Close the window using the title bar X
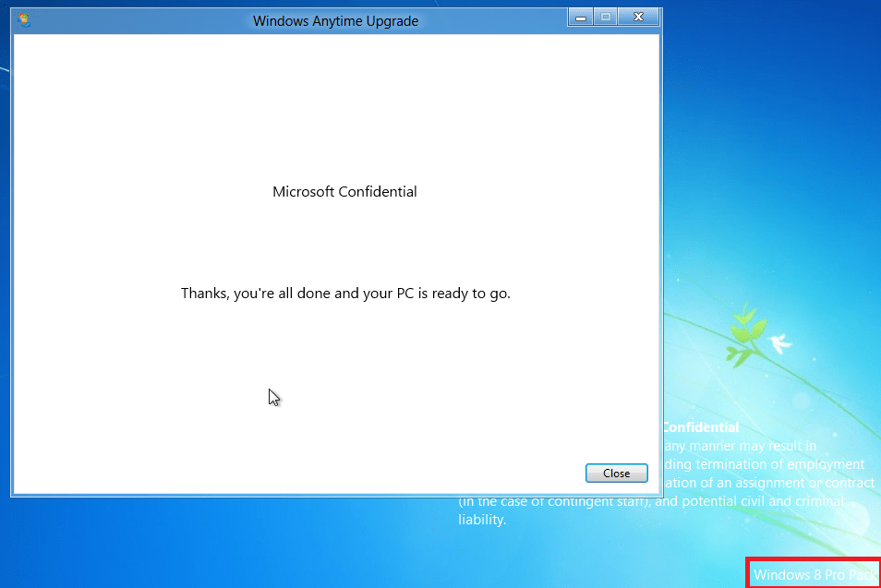 pyautogui.click(x=638, y=18)
